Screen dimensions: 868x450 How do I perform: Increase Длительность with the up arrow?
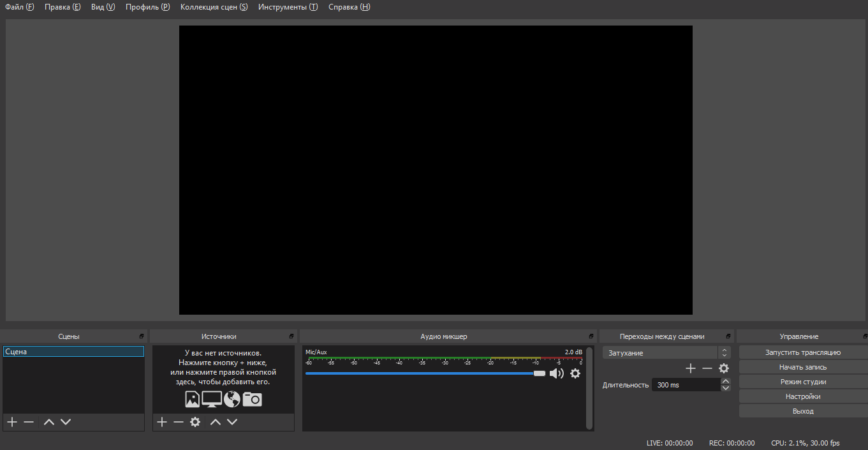[x=726, y=382]
